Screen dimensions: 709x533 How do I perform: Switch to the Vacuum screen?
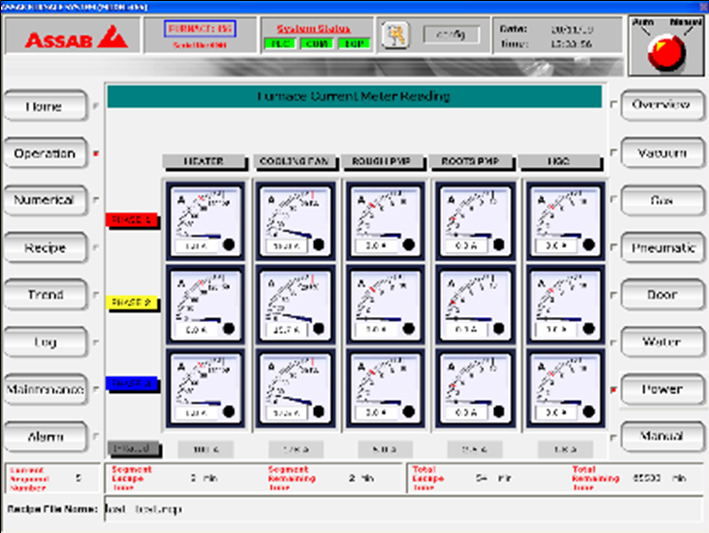[x=661, y=153]
